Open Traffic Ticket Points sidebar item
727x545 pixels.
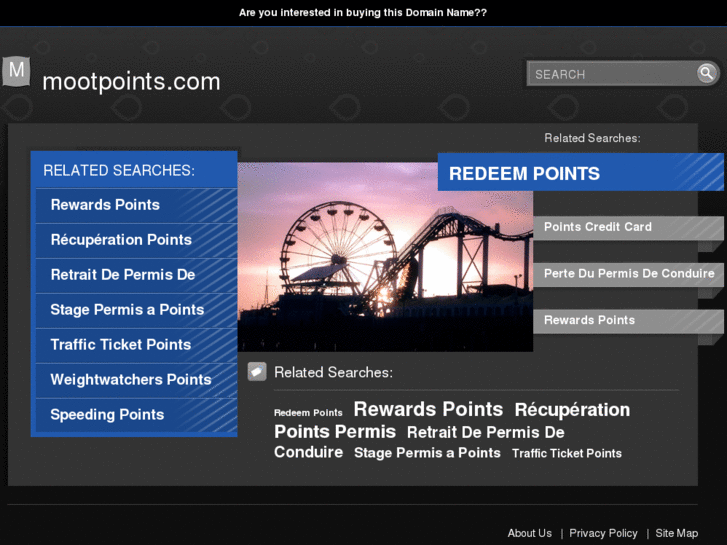click(x=136, y=345)
